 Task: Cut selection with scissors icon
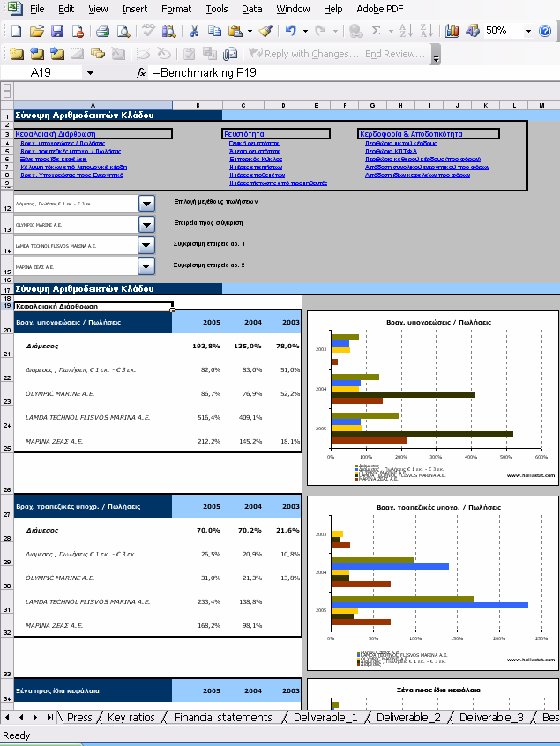pos(194,31)
